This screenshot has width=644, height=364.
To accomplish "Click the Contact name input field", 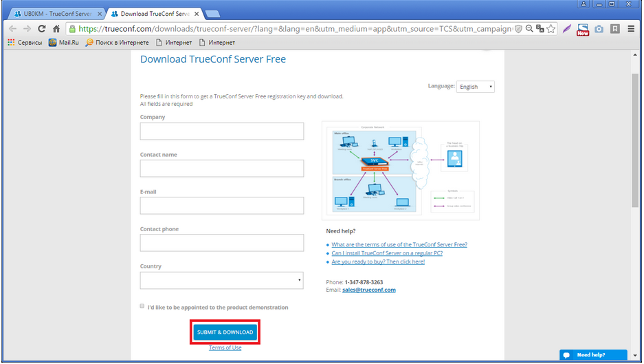I will (x=222, y=169).
